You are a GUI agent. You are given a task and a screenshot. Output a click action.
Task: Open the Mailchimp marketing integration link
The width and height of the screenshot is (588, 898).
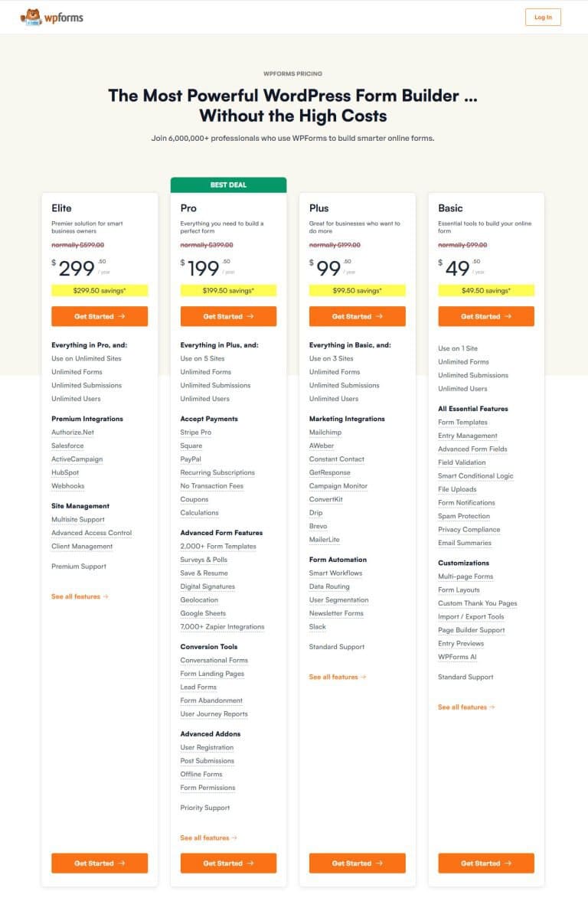tap(325, 432)
